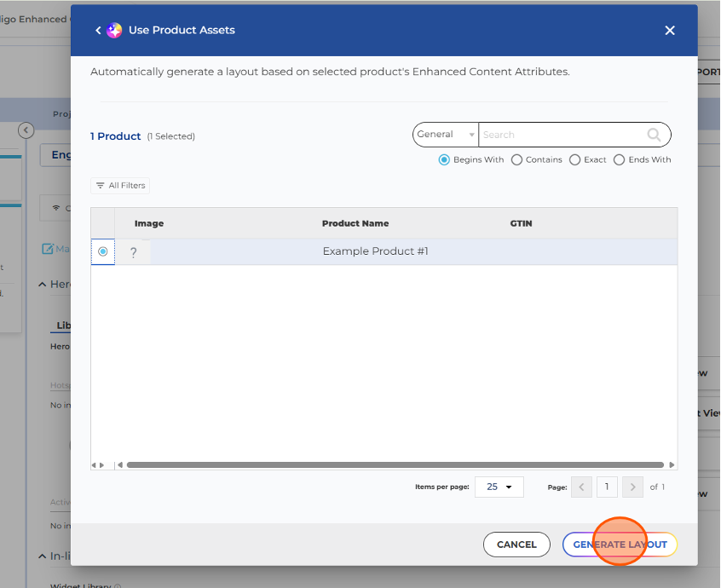Sort by GTIN column header
This screenshot has width=721, height=588.
(521, 223)
